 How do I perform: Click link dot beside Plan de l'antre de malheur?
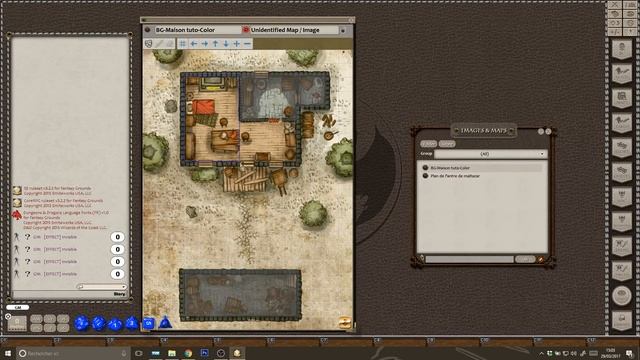pyautogui.click(x=425, y=176)
